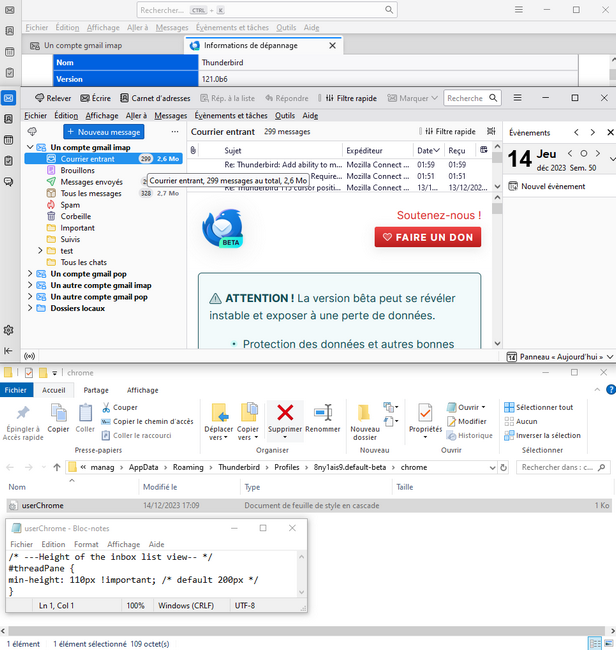Open message list display options icon
616x650 pixels.
(x=491, y=131)
